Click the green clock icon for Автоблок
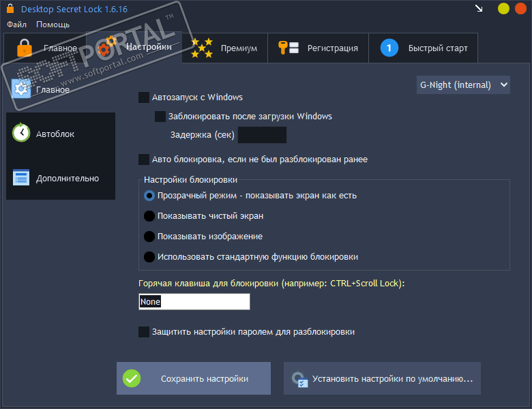Viewport: 532px width, 409px height. tap(21, 133)
